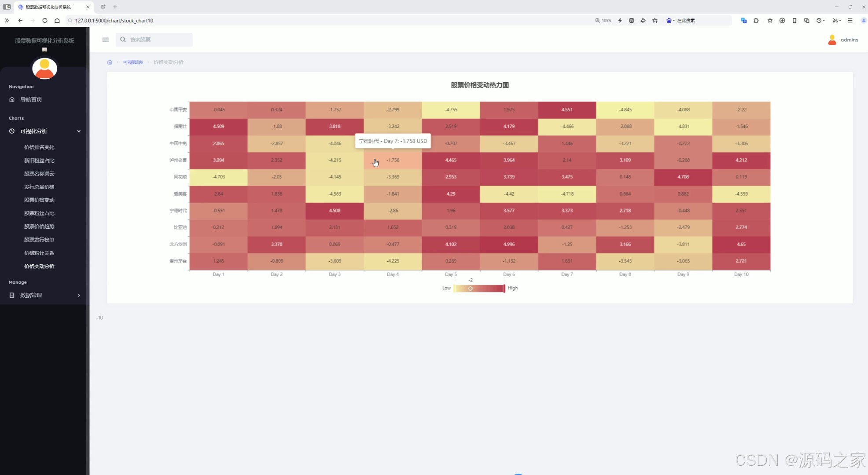Click browser reload page icon
The height and width of the screenshot is (475, 868).
pos(45,20)
